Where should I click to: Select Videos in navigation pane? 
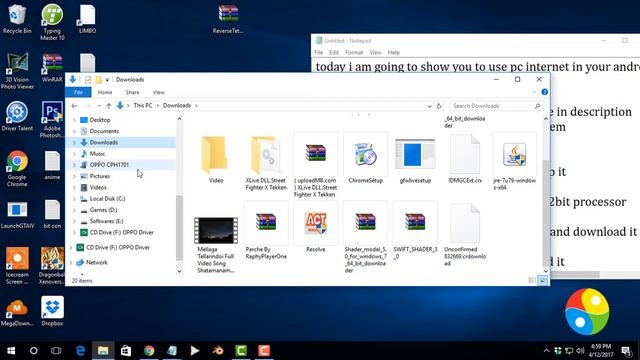98,187
